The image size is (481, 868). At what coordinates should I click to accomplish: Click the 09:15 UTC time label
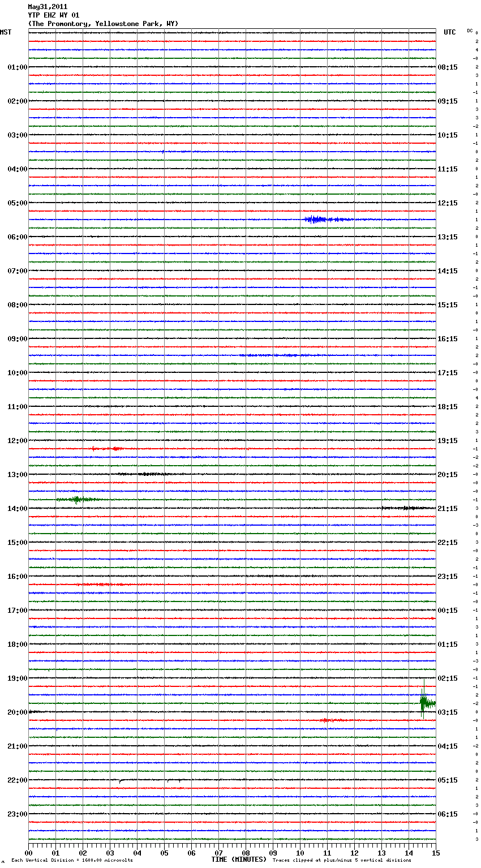click(448, 101)
